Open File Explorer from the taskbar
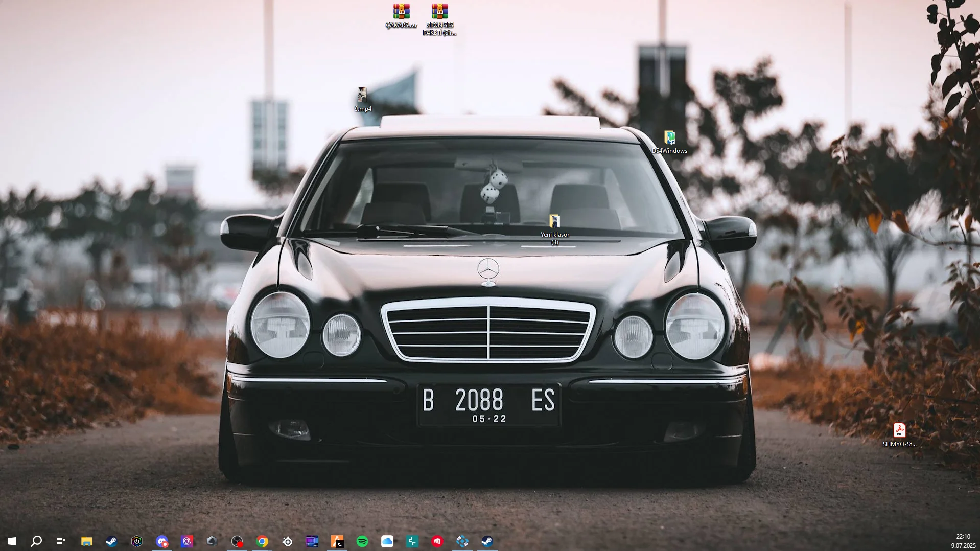The width and height of the screenshot is (980, 551). (87, 541)
